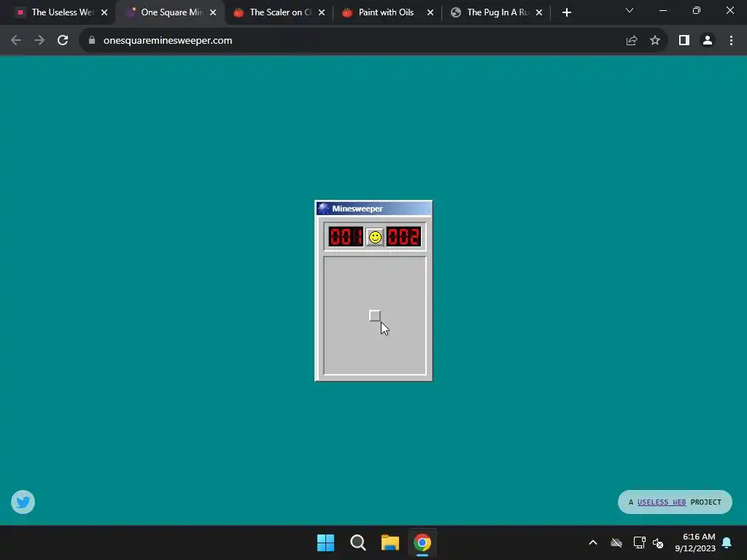Viewport: 747px width, 560px height.
Task: Open the Chrome three-dot menu
Action: [731, 41]
